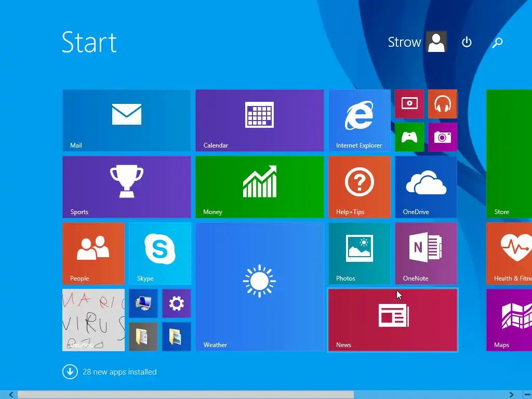The height and width of the screenshot is (399, 532).
Task: Open the People tile
Action: click(94, 254)
